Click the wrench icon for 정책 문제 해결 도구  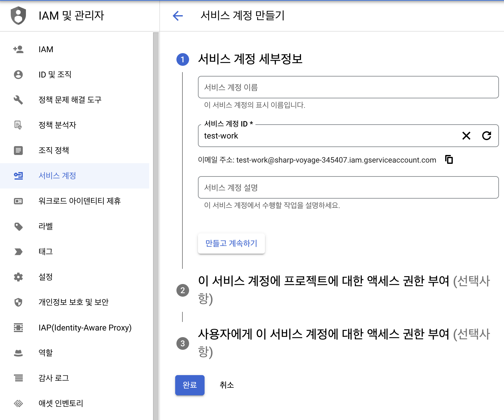(18, 100)
